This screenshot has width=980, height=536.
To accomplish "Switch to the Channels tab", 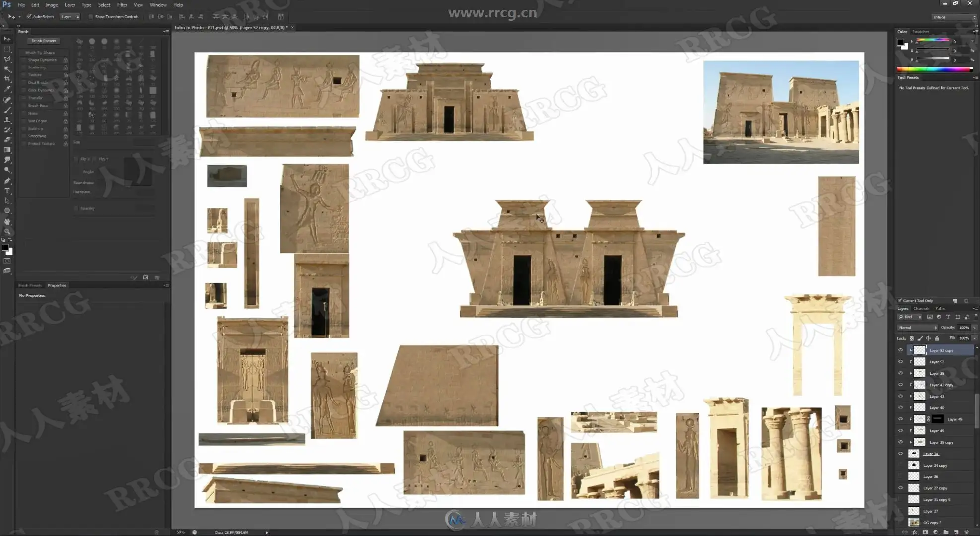I will tap(921, 308).
